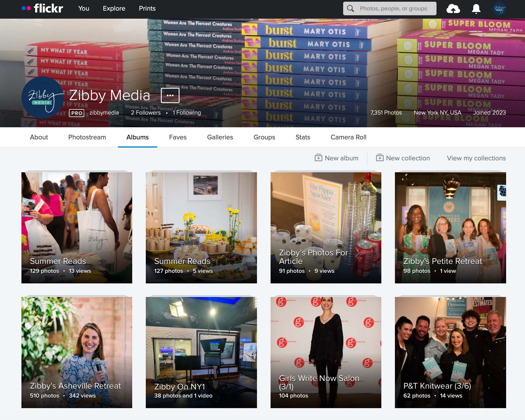Open the more options ellipsis button

click(x=170, y=95)
